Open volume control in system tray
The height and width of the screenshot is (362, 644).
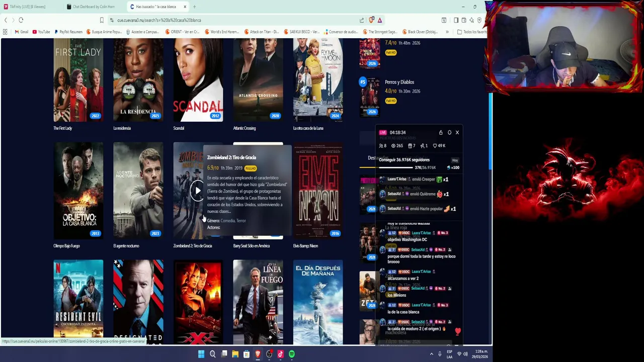(465, 354)
